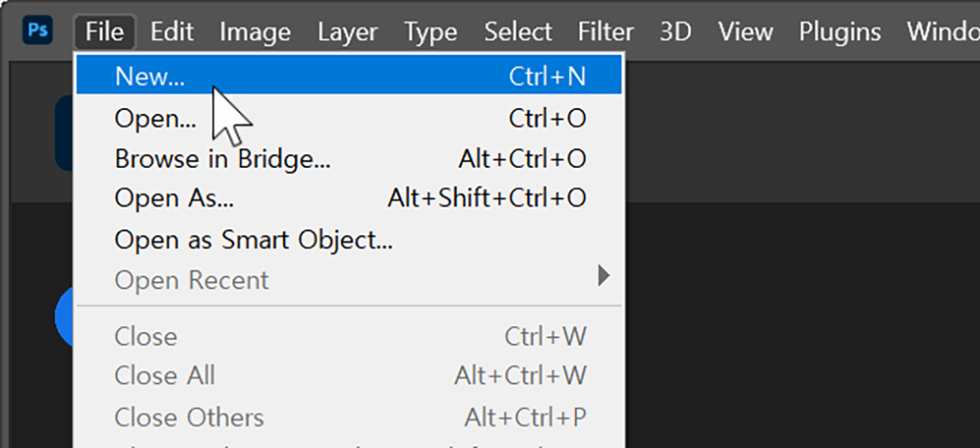980x448 pixels.
Task: Choose Open As... menu entry
Action: coord(349,198)
